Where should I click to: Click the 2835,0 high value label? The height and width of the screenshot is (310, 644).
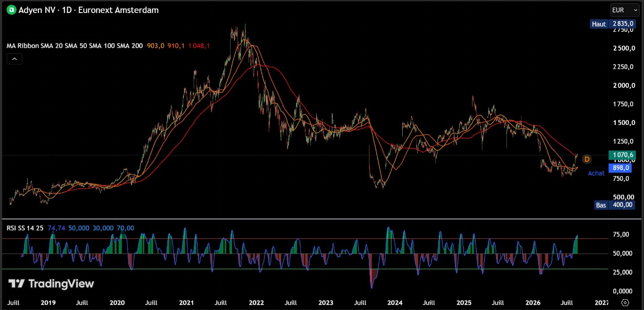[623, 24]
